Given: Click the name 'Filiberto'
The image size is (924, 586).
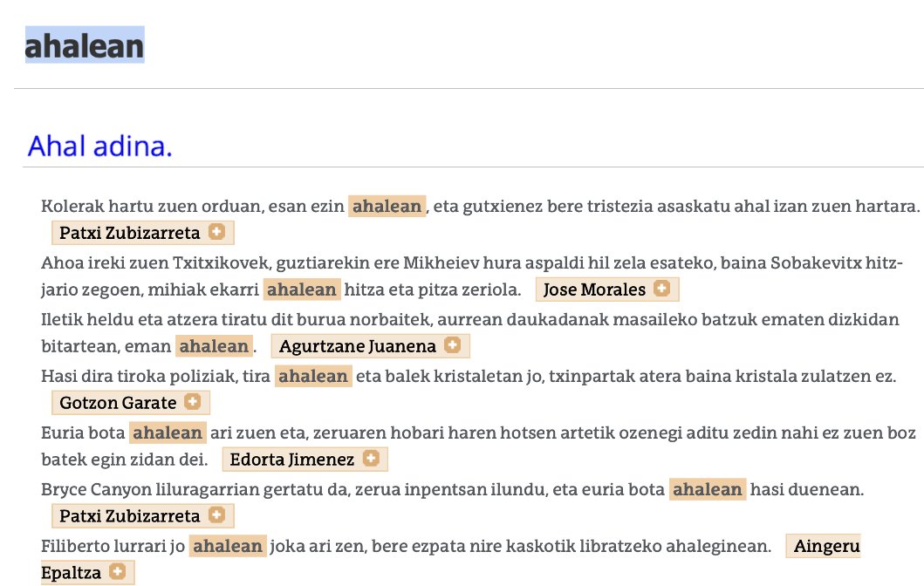Looking at the screenshot, I should (73, 546).
